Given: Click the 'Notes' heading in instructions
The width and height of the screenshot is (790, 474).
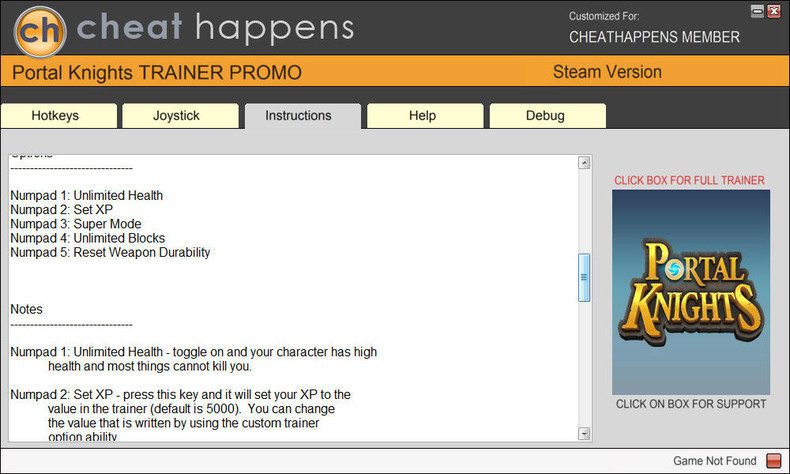Looking at the screenshot, I should click(26, 309).
